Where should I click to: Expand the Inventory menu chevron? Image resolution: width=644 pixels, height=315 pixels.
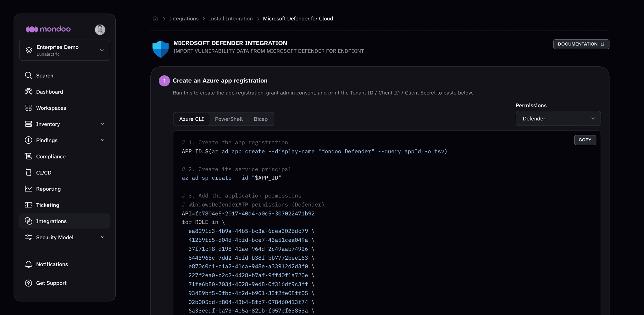[x=103, y=124]
